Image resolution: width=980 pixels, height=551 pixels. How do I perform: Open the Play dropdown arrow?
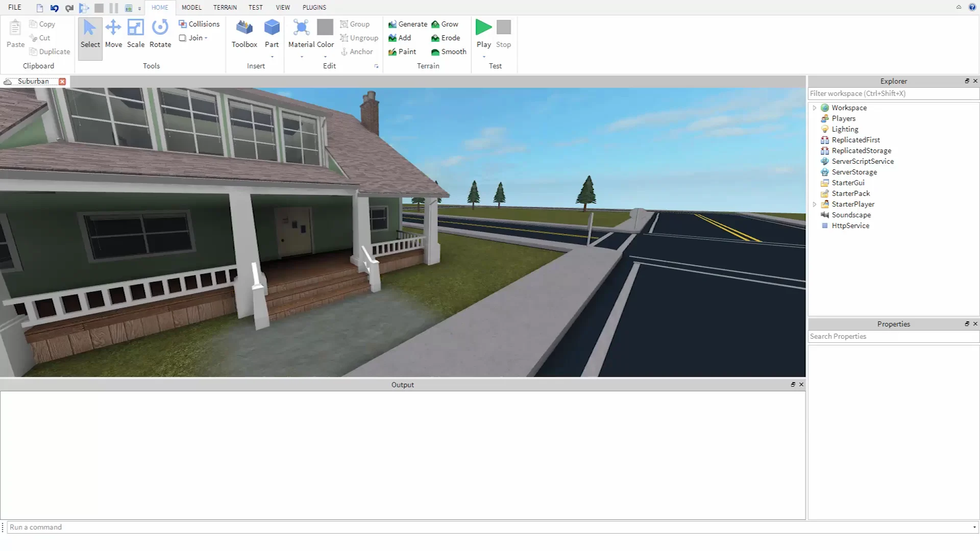[x=483, y=57]
